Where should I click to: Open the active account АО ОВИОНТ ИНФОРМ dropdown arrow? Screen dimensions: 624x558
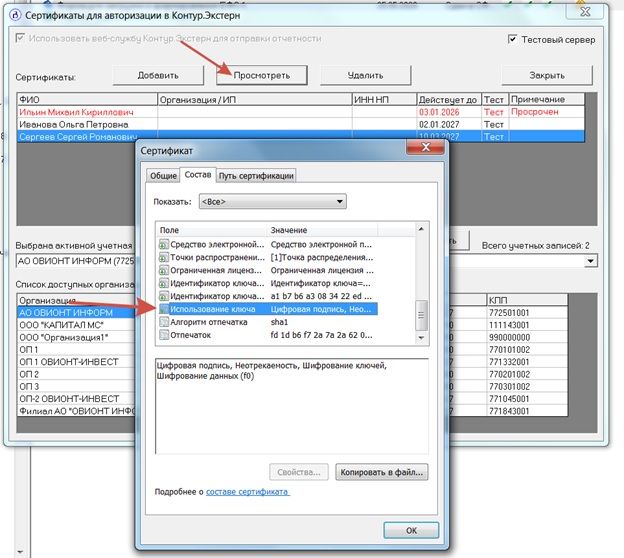tap(591, 261)
